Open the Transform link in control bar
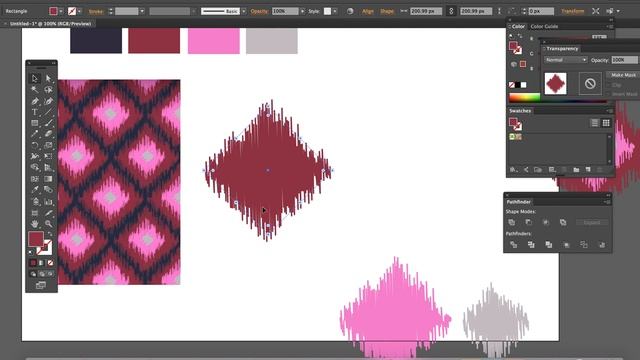640x360 pixels. point(573,11)
